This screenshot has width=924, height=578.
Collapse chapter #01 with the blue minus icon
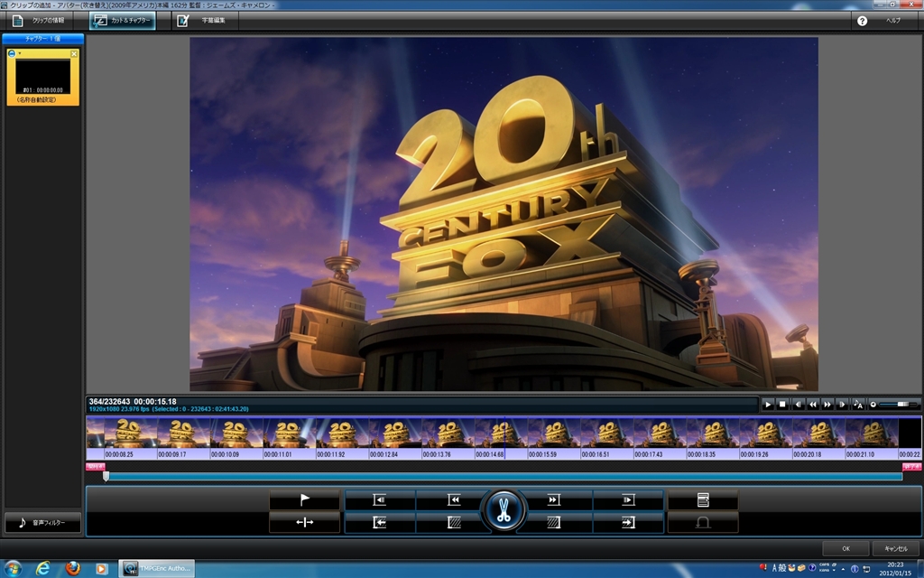pos(12,53)
